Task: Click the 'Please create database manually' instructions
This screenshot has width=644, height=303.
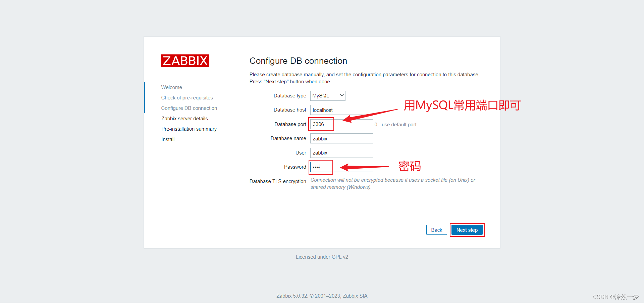Action: (x=364, y=78)
